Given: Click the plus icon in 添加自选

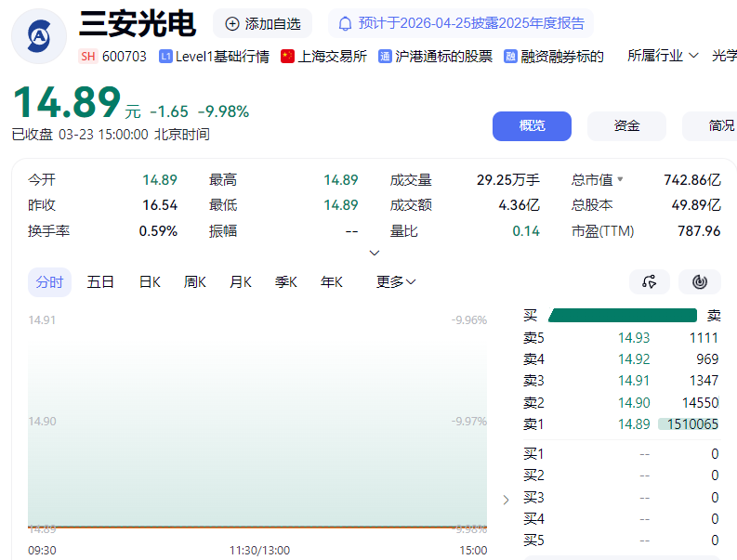Looking at the screenshot, I should [x=232, y=23].
